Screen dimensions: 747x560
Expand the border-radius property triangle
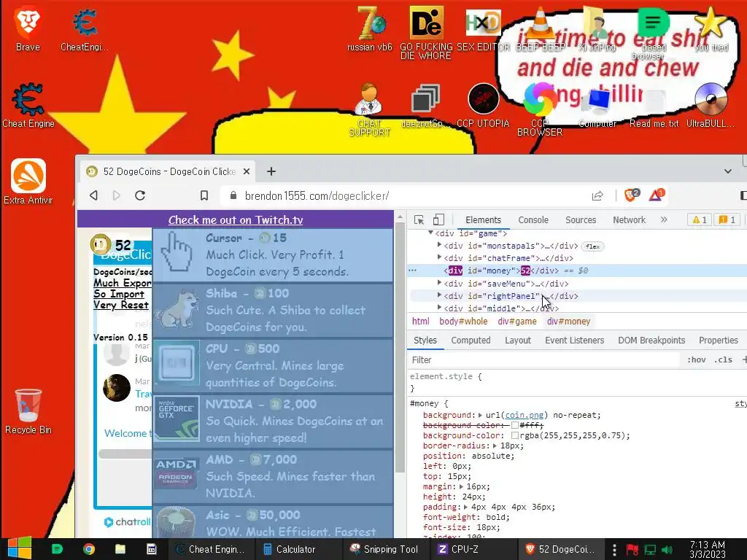[495, 446]
